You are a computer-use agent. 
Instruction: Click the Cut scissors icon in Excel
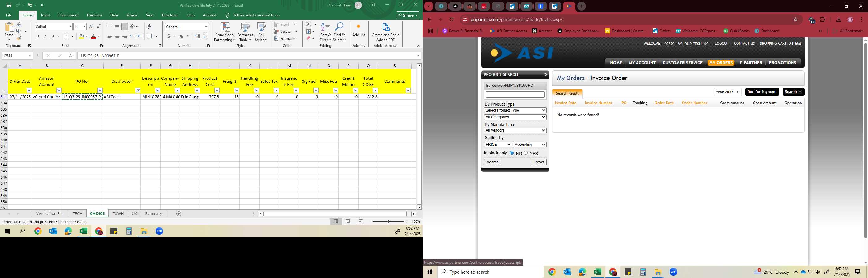click(19, 24)
